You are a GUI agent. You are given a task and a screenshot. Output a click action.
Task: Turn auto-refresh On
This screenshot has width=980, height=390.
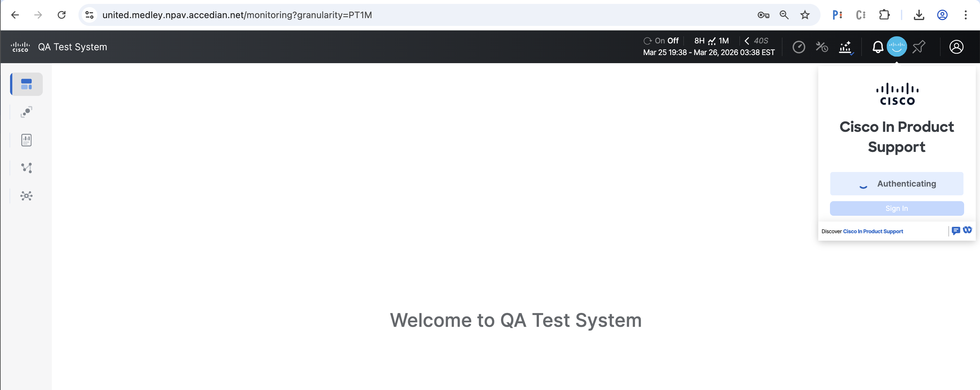[660, 40]
